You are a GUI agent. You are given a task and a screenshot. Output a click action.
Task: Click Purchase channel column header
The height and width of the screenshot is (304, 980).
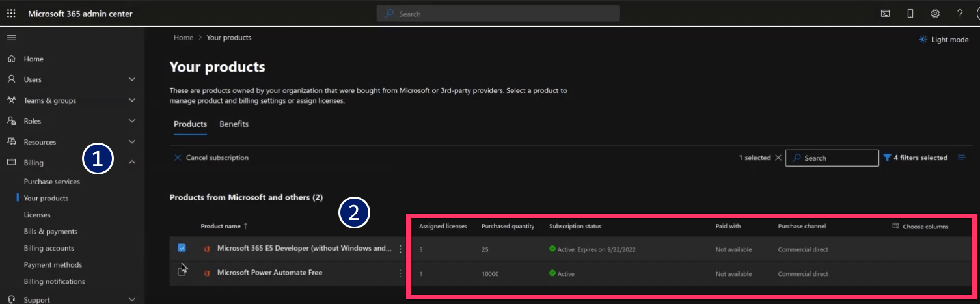click(802, 227)
